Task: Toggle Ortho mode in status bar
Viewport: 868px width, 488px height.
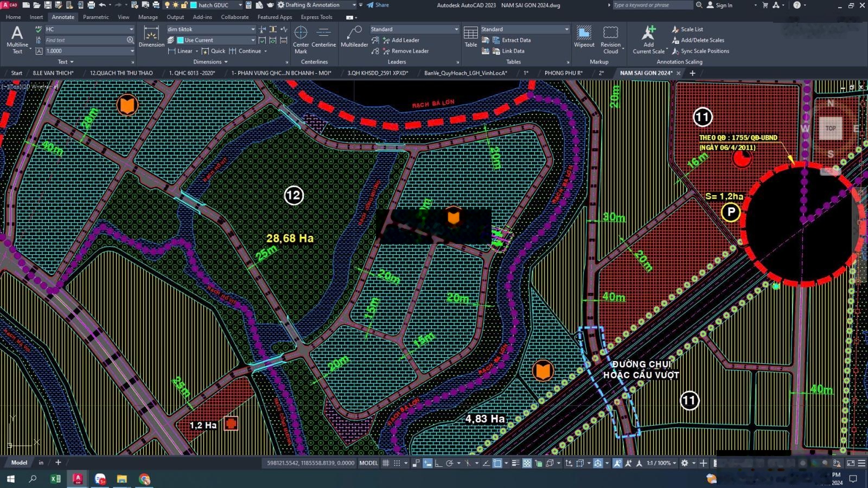Action: coord(438,463)
